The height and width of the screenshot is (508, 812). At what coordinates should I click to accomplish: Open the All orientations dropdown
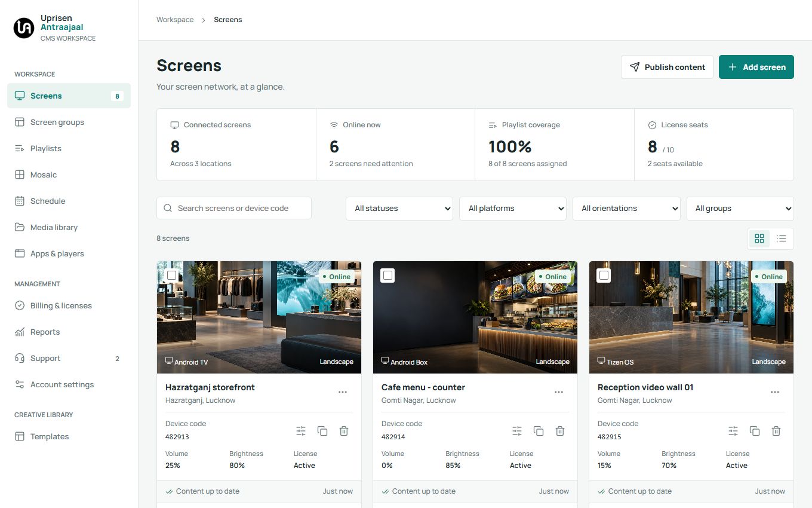[626, 209]
